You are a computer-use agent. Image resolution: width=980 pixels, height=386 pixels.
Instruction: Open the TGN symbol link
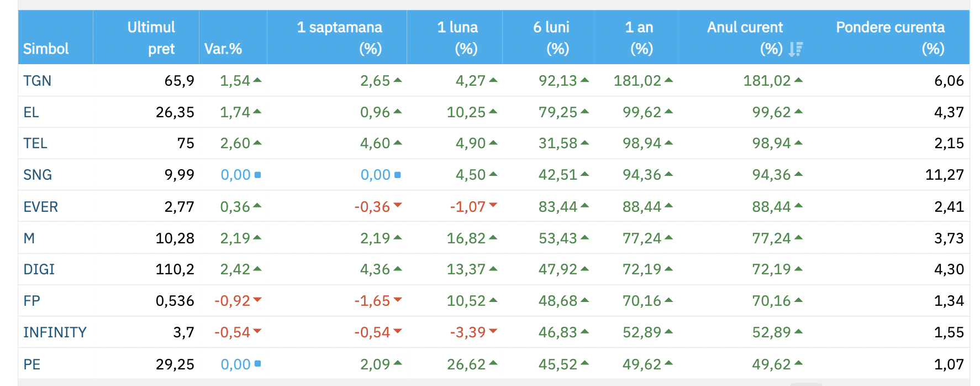click(37, 81)
